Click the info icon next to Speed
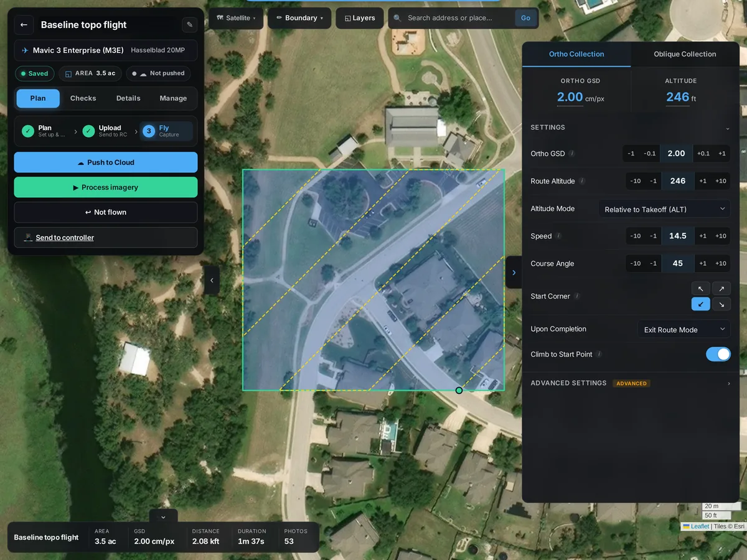This screenshot has width=747, height=560. [x=558, y=236]
